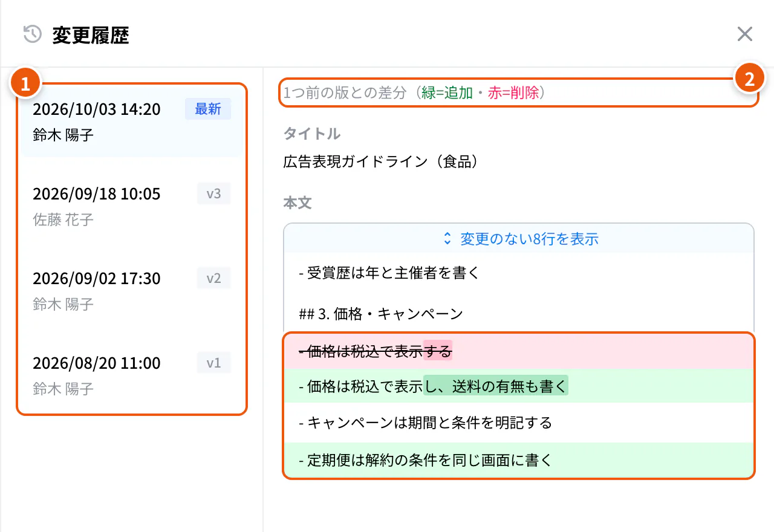
Task: Click the 本文 section label
Action: (x=298, y=203)
